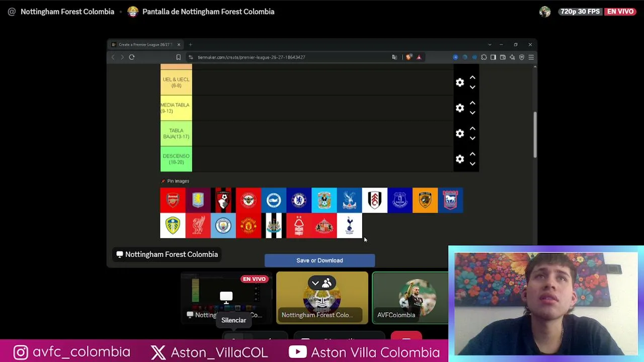The height and width of the screenshot is (362, 644).
Task: Toggle the participants chevron button
Action: [321, 284]
